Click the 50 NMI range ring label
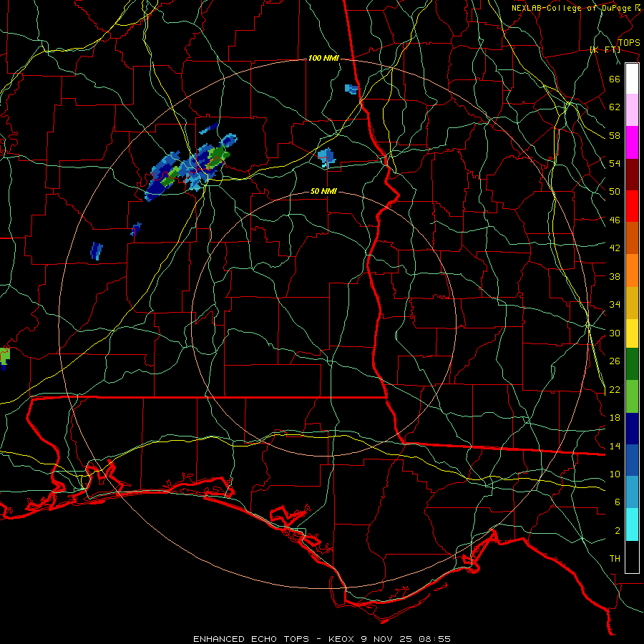This screenshot has height=644, width=644. (x=323, y=191)
